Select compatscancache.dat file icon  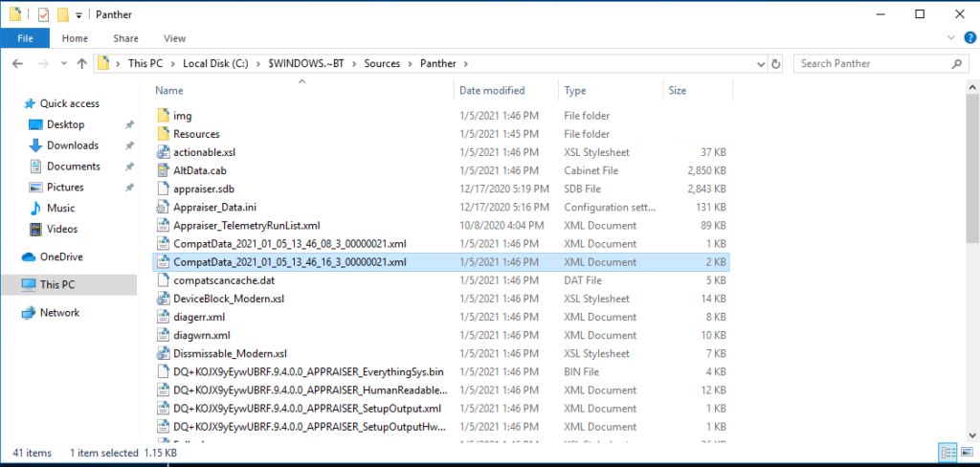pyautogui.click(x=163, y=280)
